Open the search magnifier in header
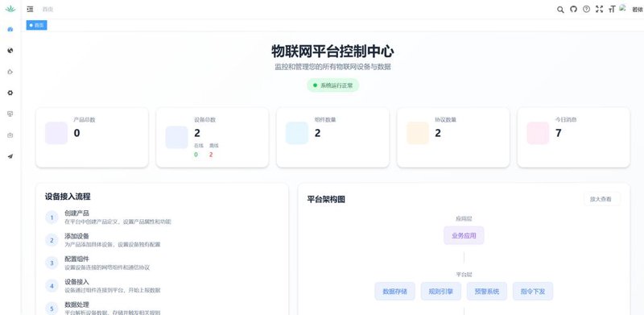Viewport: 644px width, 315px height. click(x=560, y=10)
